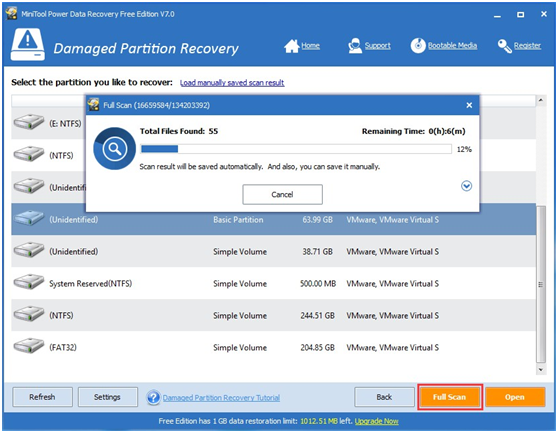This screenshot has height=433, width=558.
Task: Select the (FAT32) partition label
Action: (63, 347)
